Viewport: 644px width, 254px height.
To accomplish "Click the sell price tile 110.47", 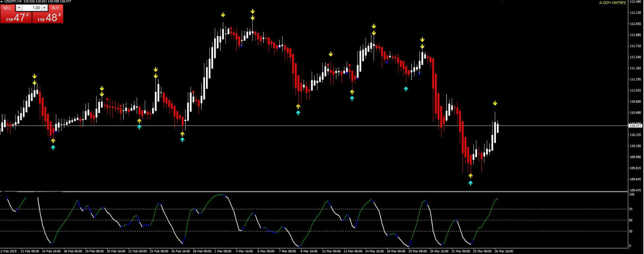I will [16, 17].
